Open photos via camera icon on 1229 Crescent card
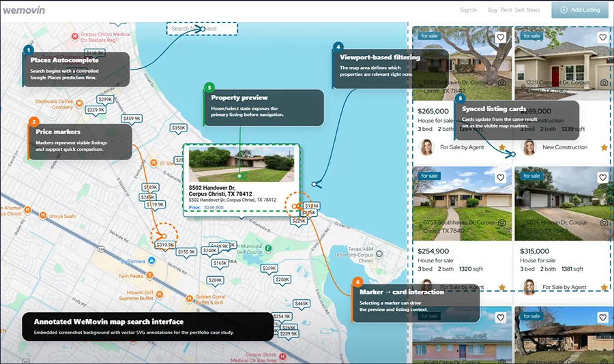This screenshot has width=614, height=364. pos(604,82)
